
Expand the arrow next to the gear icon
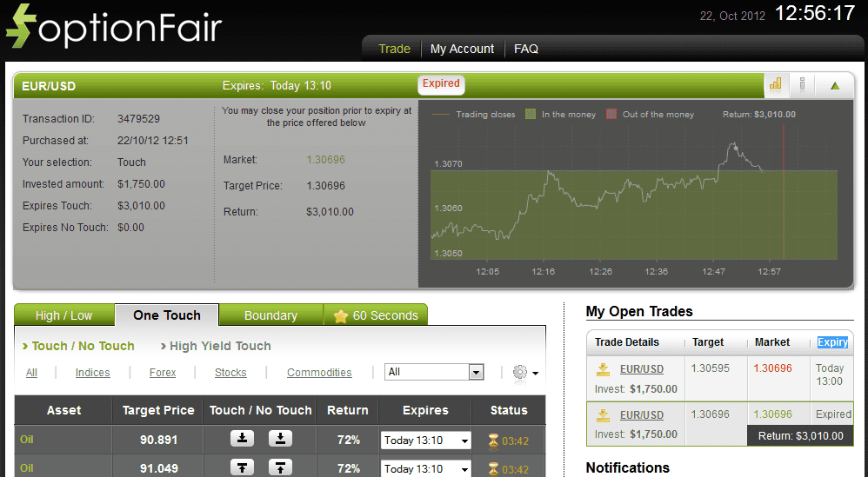click(x=535, y=373)
